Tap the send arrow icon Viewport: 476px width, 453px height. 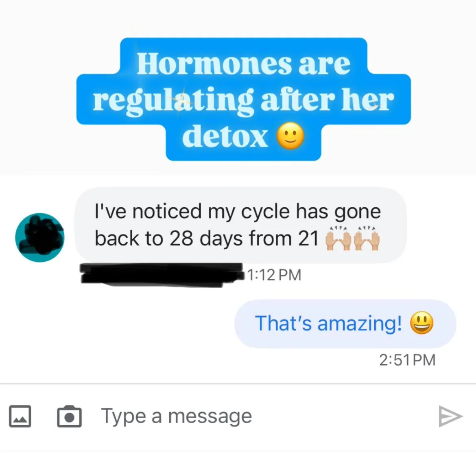(450, 416)
